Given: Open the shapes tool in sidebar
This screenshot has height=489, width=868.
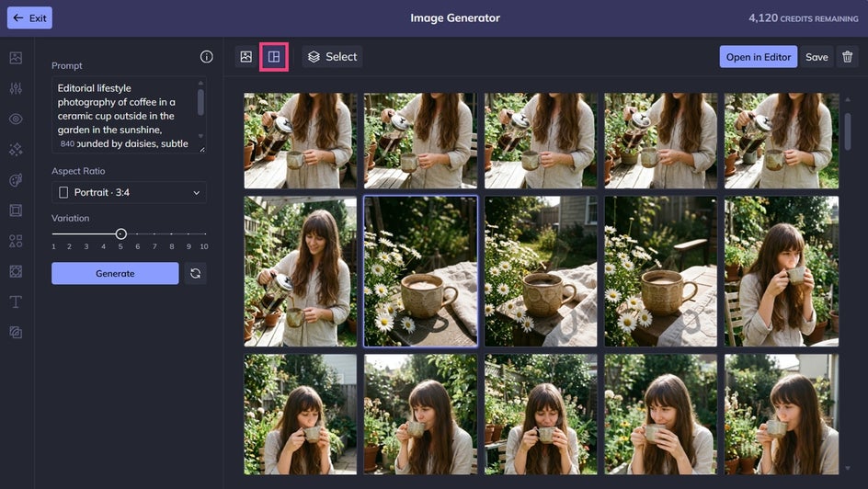Looking at the screenshot, I should point(16,241).
